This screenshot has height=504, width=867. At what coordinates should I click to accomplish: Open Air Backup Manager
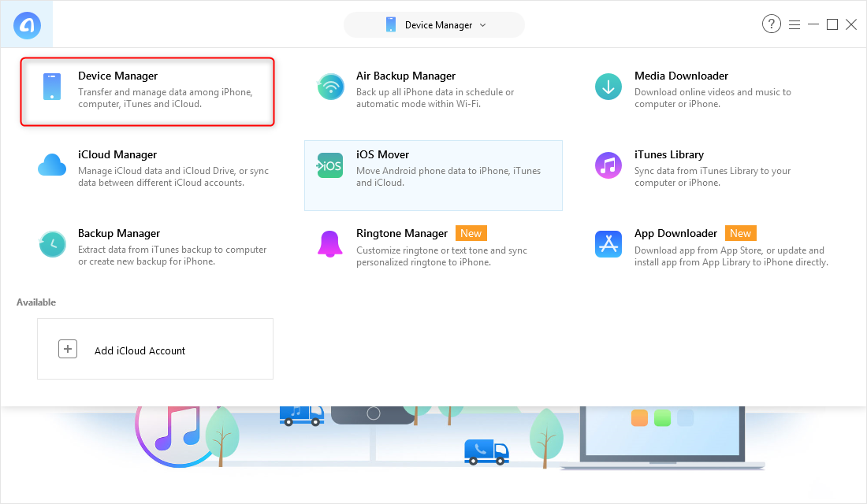point(406,76)
